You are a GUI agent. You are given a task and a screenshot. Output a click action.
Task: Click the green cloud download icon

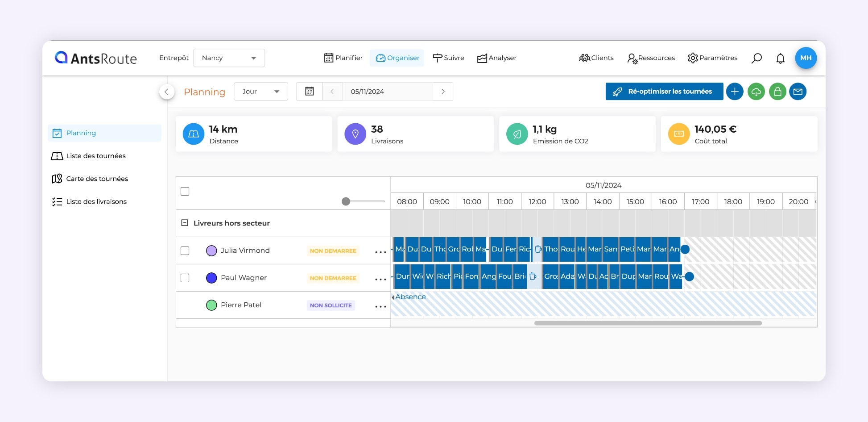tap(756, 92)
